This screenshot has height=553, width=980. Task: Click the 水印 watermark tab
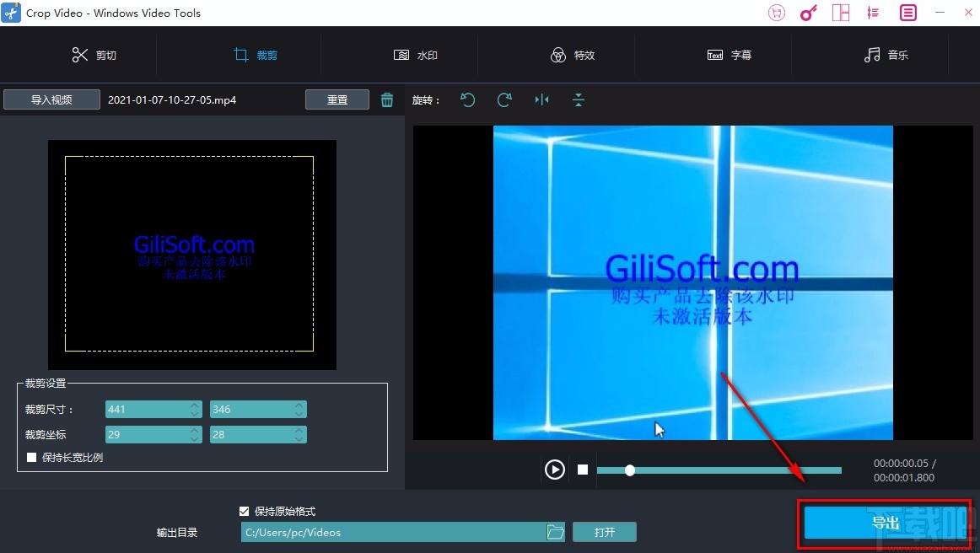[415, 54]
